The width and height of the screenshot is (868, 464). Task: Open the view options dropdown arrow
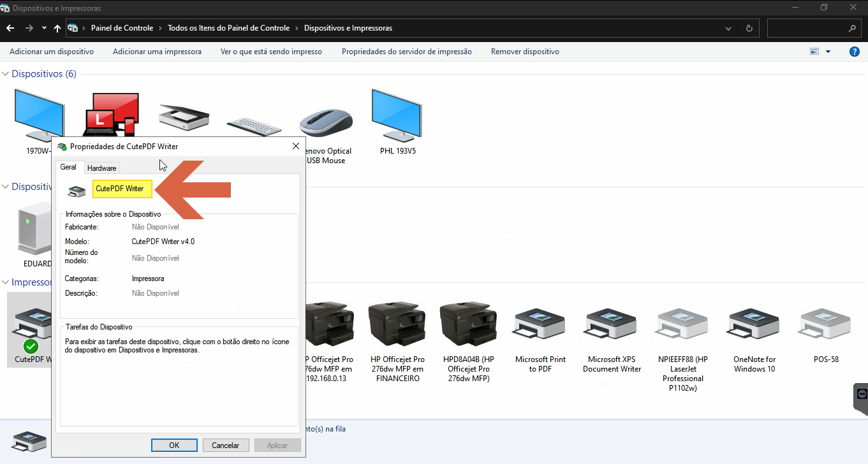pos(828,52)
